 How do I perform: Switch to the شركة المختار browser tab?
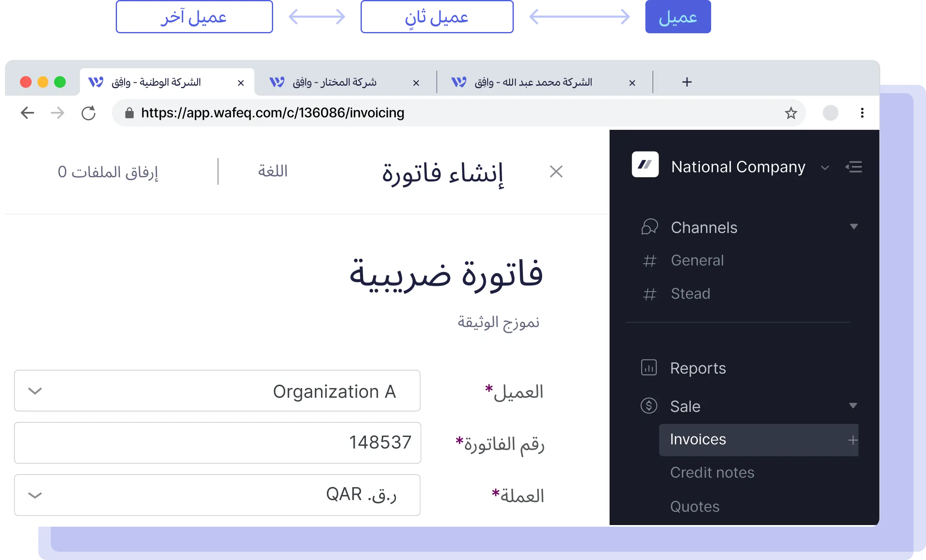335,82
